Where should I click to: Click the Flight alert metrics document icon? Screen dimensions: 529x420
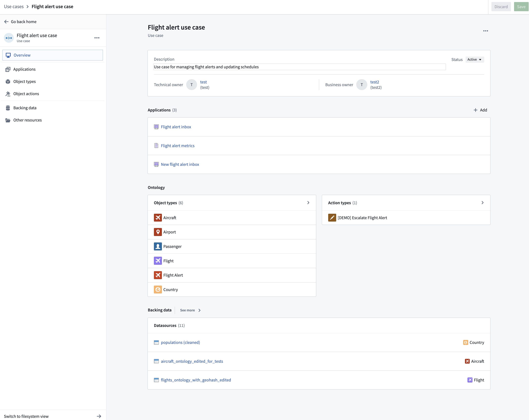(x=156, y=146)
